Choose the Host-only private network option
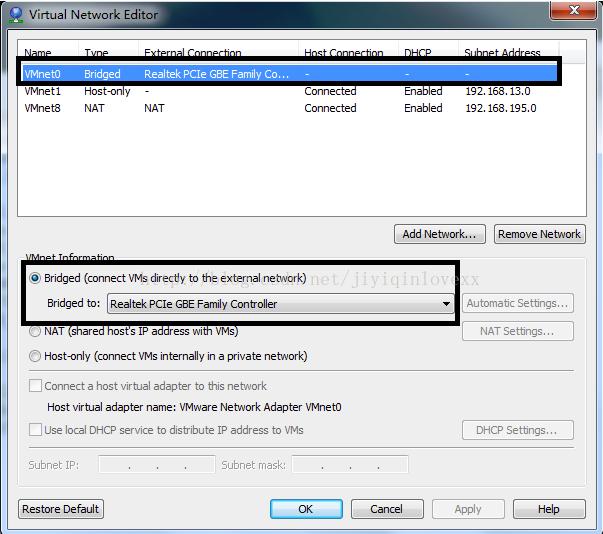The width and height of the screenshot is (603, 534). (x=35, y=356)
